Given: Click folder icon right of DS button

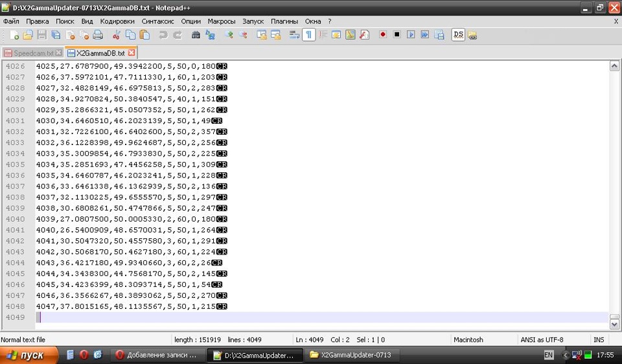Looking at the screenshot, I should [x=472, y=35].
